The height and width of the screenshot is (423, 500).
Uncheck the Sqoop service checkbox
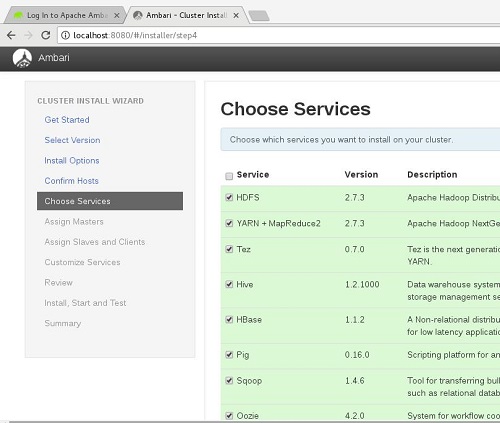(229, 381)
